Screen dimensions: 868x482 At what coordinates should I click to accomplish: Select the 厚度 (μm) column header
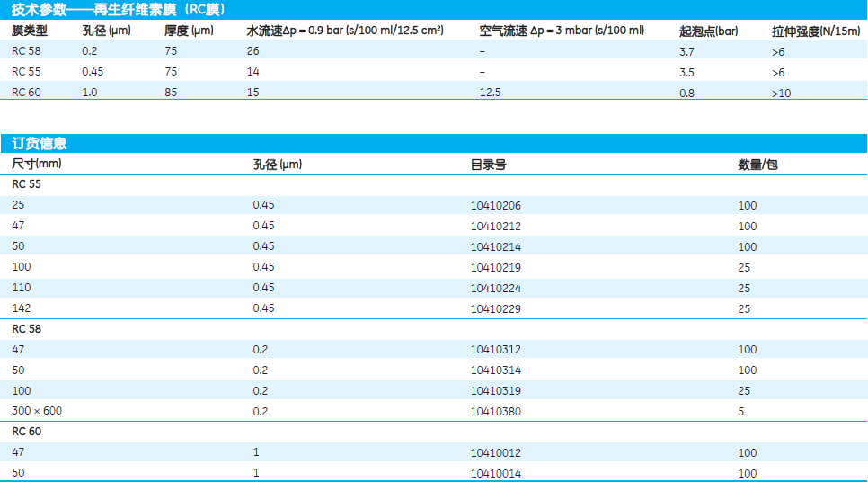click(x=189, y=31)
